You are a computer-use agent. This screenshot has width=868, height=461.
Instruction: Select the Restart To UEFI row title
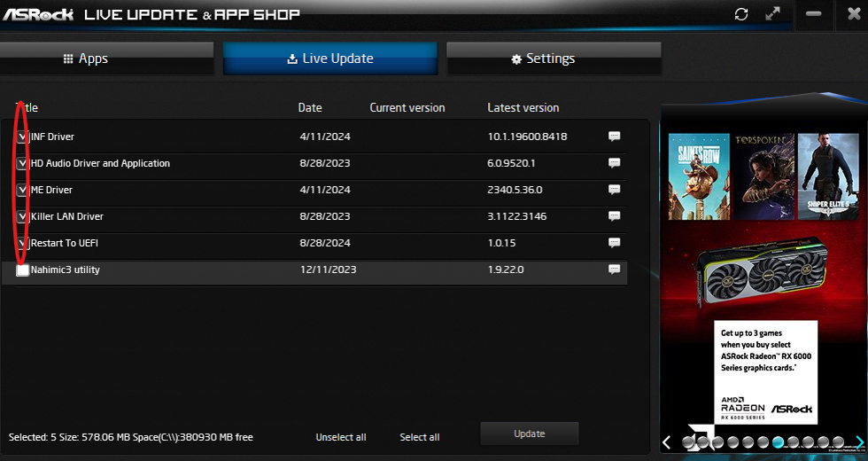coord(65,243)
